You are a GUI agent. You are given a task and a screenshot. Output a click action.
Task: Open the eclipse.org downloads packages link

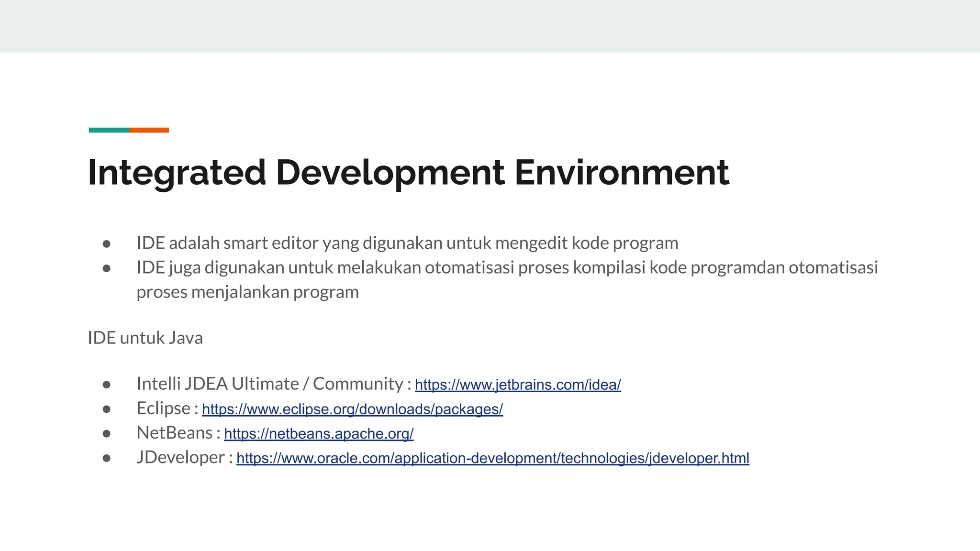352,409
